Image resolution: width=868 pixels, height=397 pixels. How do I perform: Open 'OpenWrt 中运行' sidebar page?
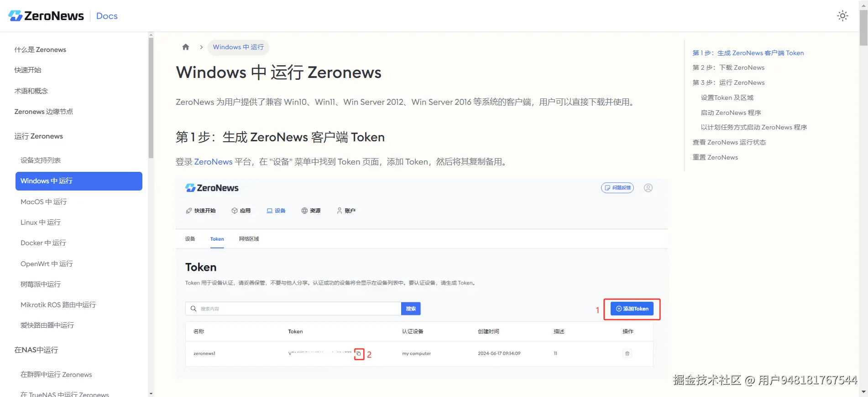pyautogui.click(x=47, y=264)
